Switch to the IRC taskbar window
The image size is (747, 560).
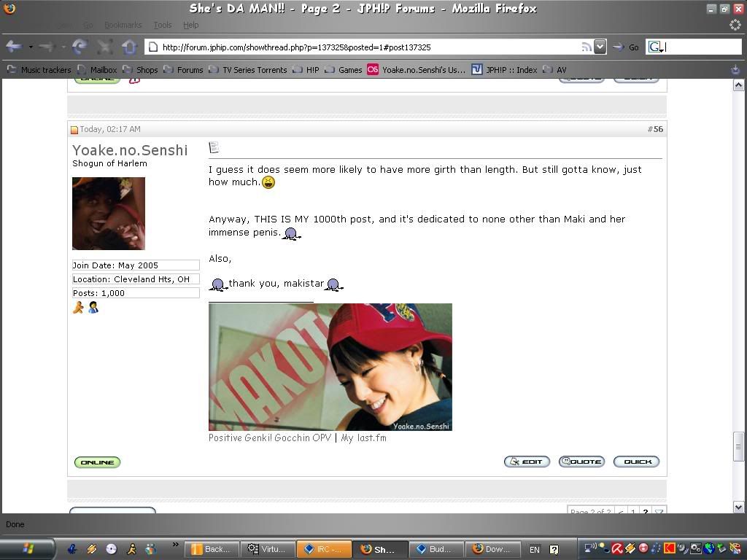tap(324, 549)
